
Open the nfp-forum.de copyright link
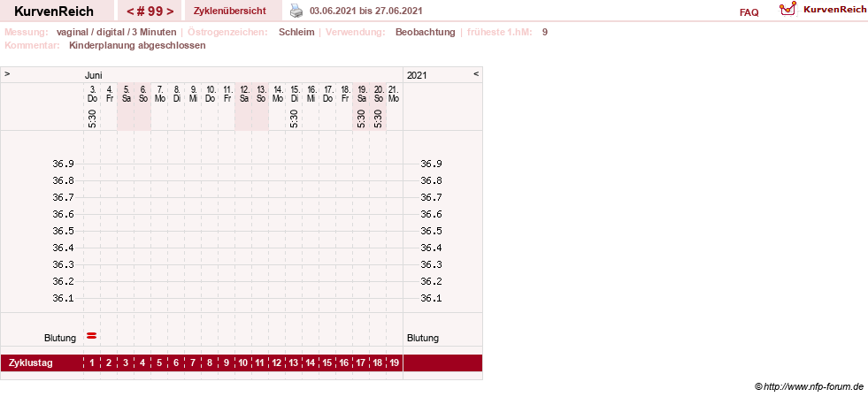(x=810, y=386)
